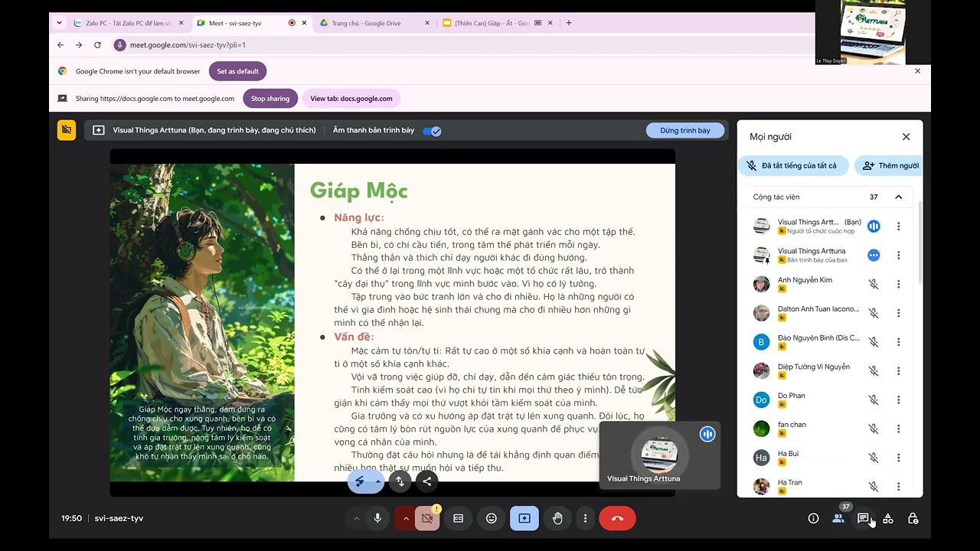This screenshot has height=551, width=980.
Task: Click Stop sharing button
Action: [x=270, y=99]
